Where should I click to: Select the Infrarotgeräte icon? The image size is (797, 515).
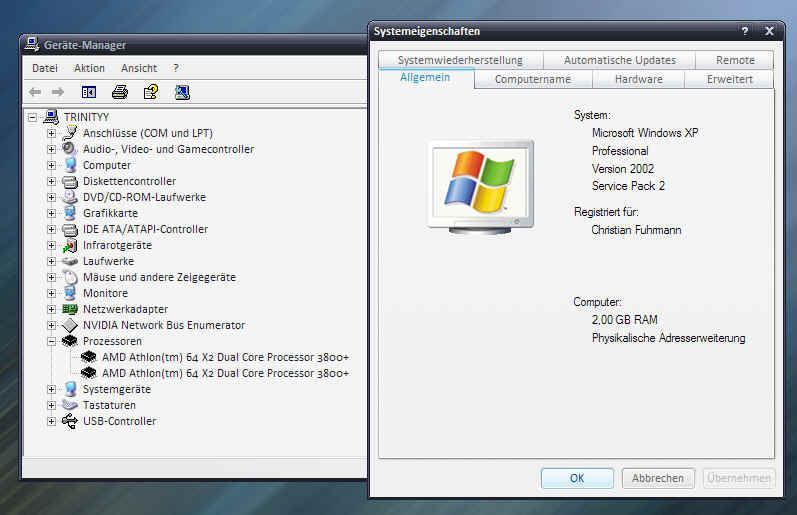point(70,245)
